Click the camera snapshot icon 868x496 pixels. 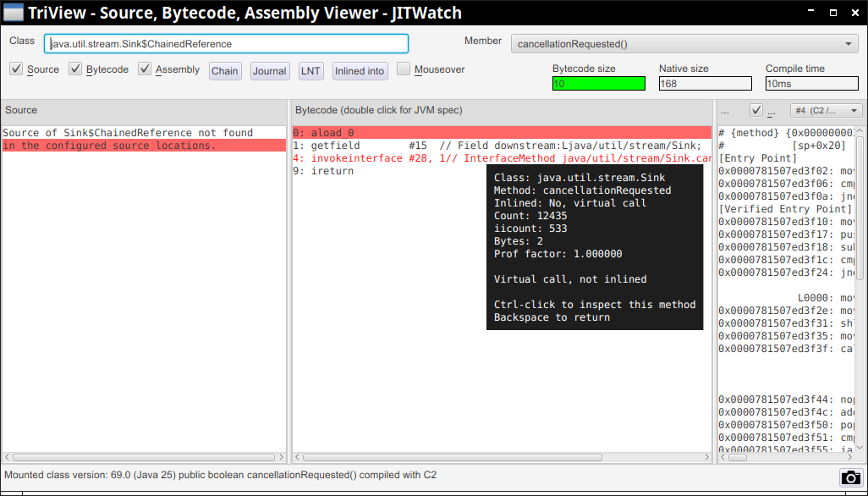coord(849,477)
